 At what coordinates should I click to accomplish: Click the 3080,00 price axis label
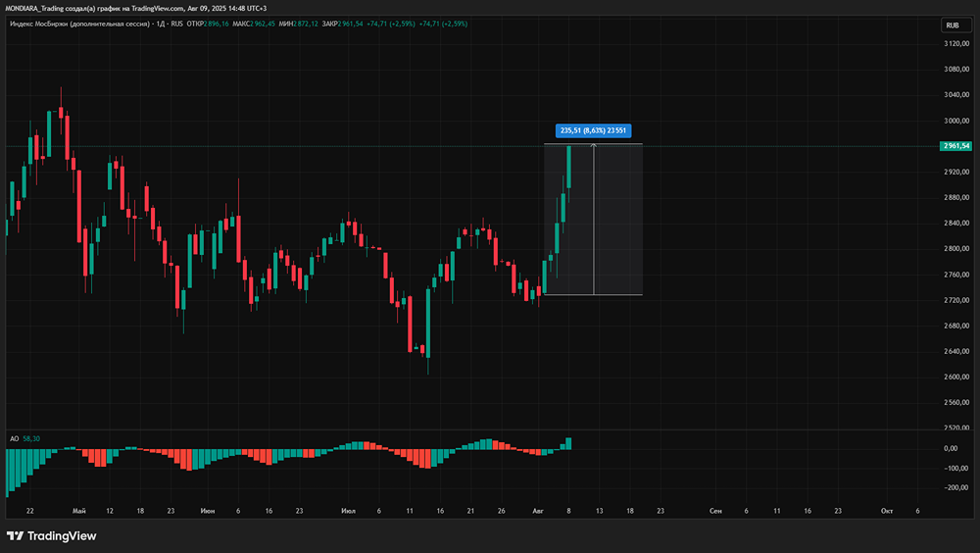tap(956, 70)
